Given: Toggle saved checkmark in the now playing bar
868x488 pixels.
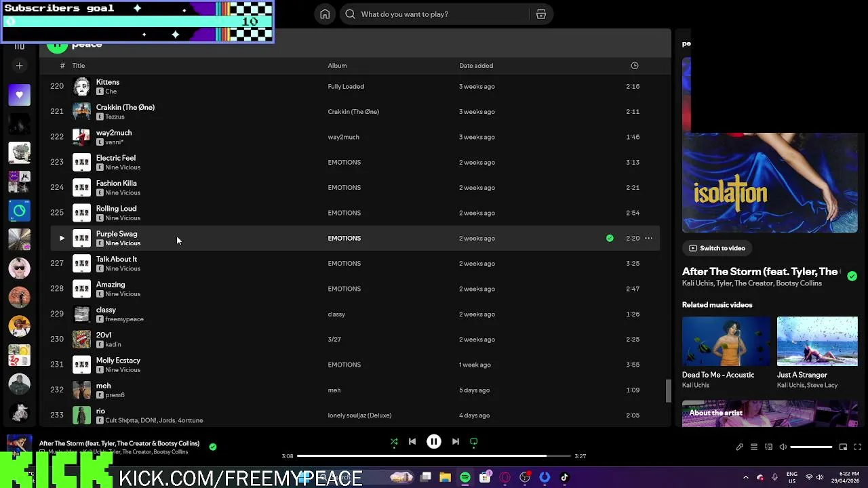Looking at the screenshot, I should pos(213,447).
